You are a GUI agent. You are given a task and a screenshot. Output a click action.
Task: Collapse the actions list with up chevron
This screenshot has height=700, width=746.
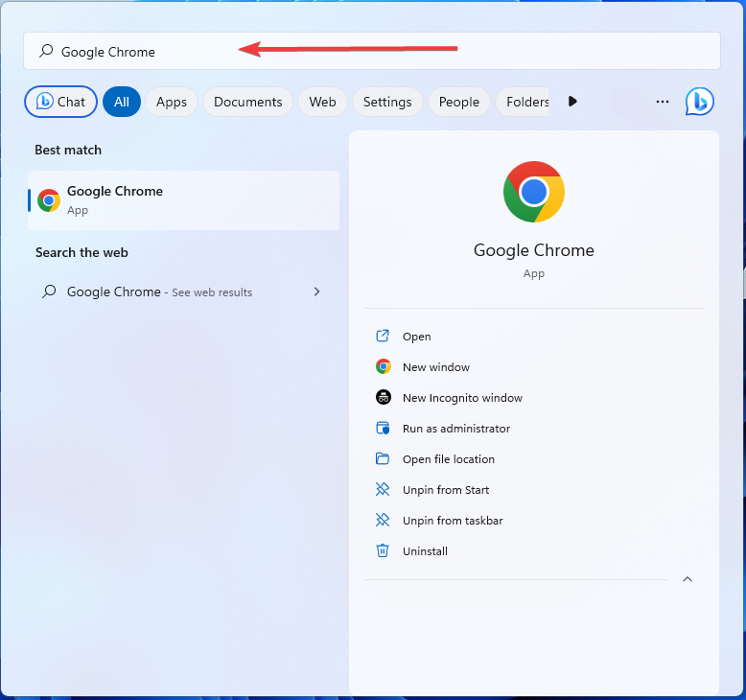click(x=688, y=579)
